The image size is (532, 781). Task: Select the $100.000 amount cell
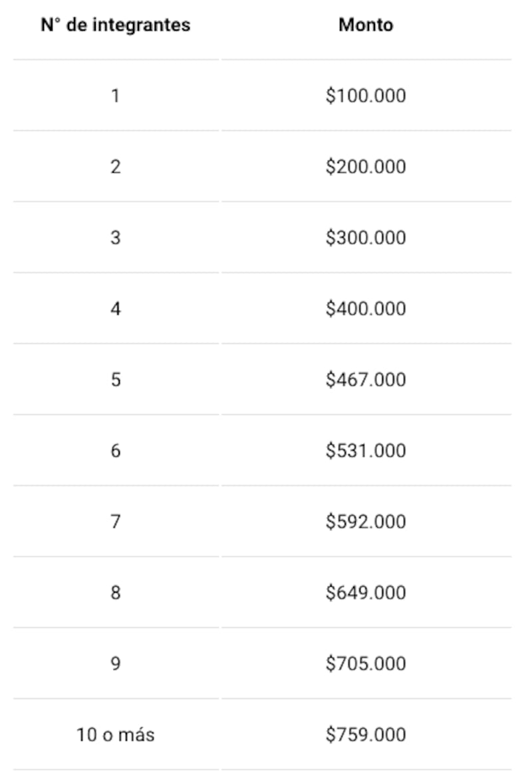pyautogui.click(x=366, y=96)
